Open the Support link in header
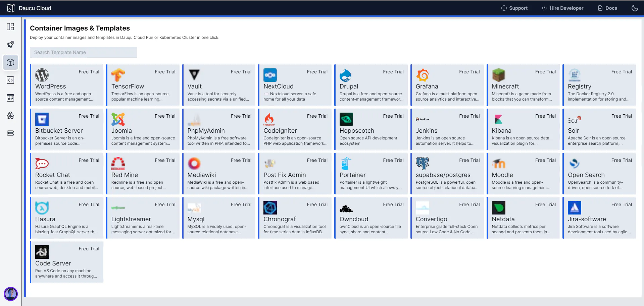 (x=514, y=8)
